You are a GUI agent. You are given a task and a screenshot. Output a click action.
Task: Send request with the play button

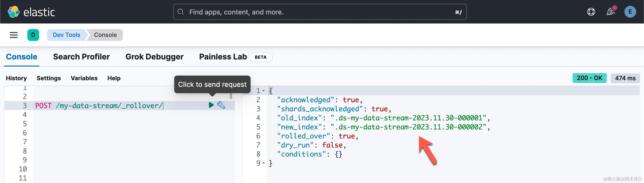[211, 105]
